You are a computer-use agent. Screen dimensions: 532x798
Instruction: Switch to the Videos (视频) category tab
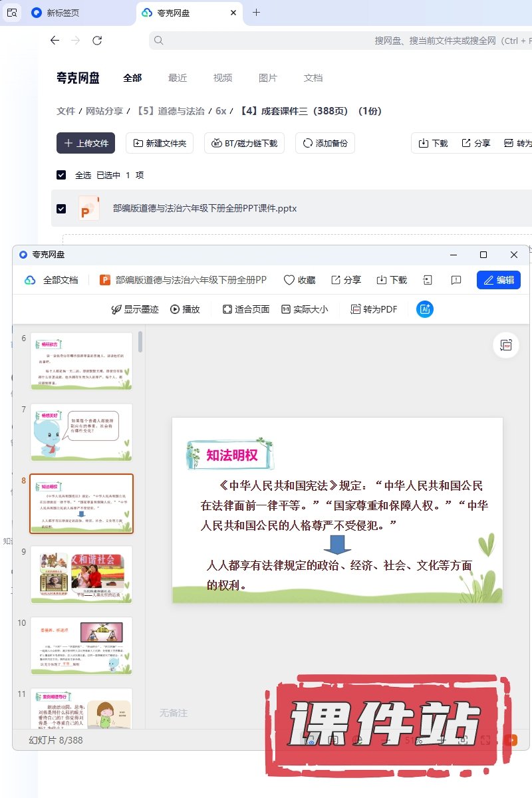coord(223,78)
